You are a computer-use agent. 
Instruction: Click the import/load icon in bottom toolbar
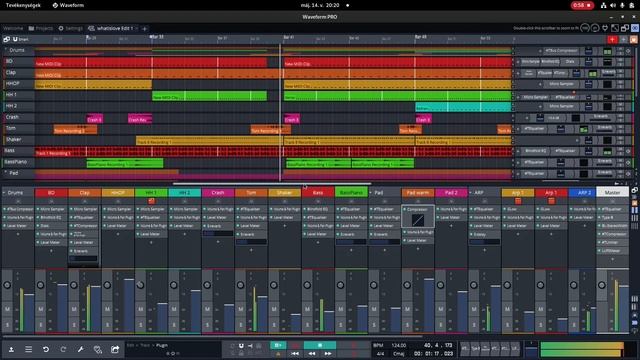[x=11, y=349]
